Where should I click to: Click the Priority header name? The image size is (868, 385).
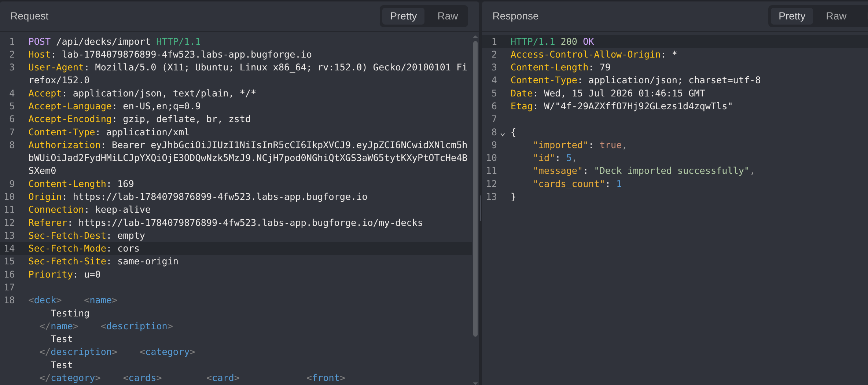(51, 275)
